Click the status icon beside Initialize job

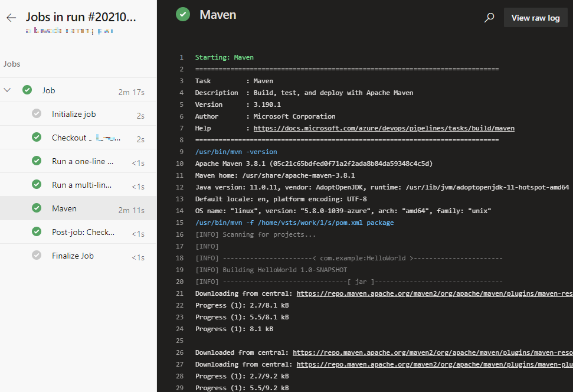tap(36, 113)
